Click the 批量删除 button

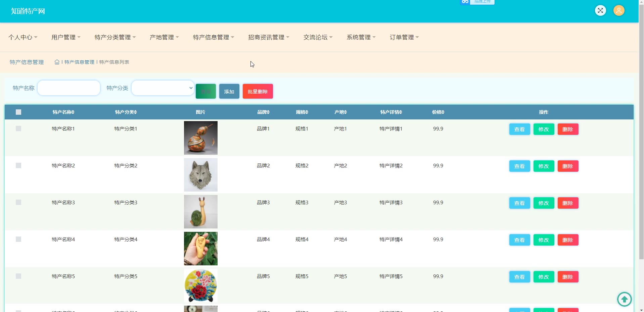point(258,91)
